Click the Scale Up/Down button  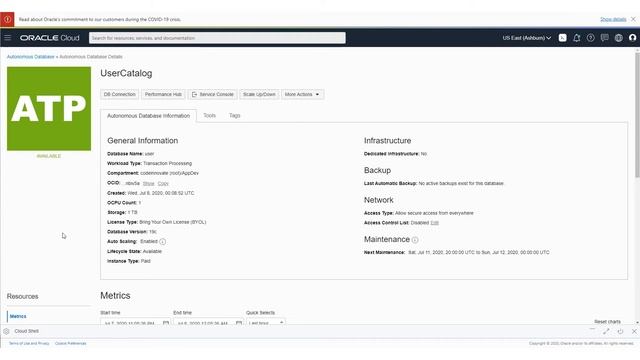click(259, 94)
